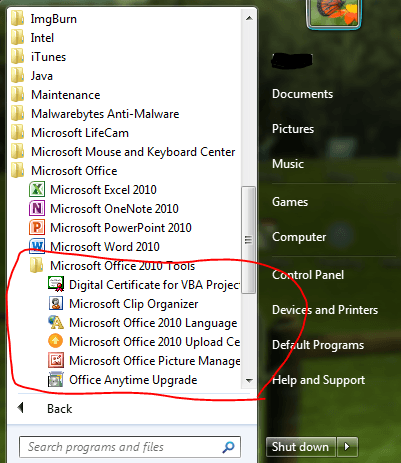Click the orange Upload Center icon
The height and width of the screenshot is (463, 401).
tap(55, 341)
